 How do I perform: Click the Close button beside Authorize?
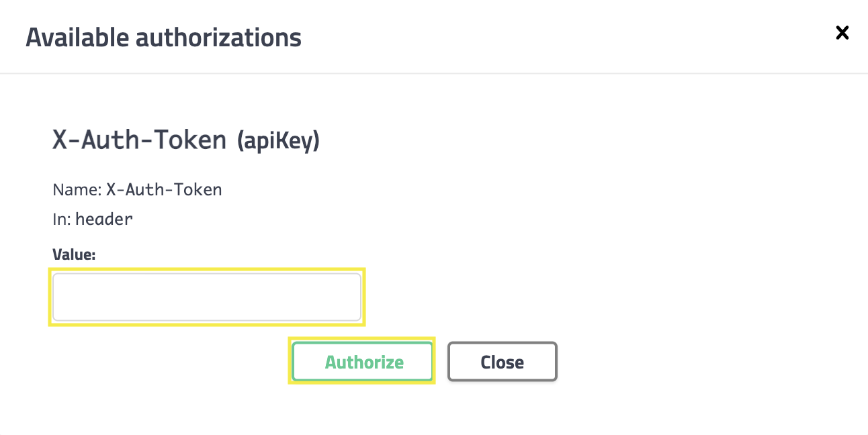pyautogui.click(x=503, y=362)
